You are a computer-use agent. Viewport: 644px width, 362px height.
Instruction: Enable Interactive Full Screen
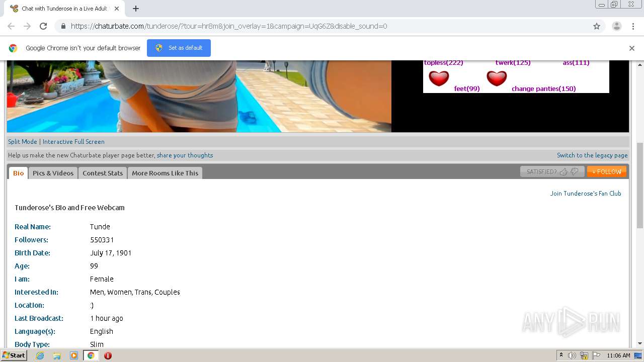pos(73,142)
